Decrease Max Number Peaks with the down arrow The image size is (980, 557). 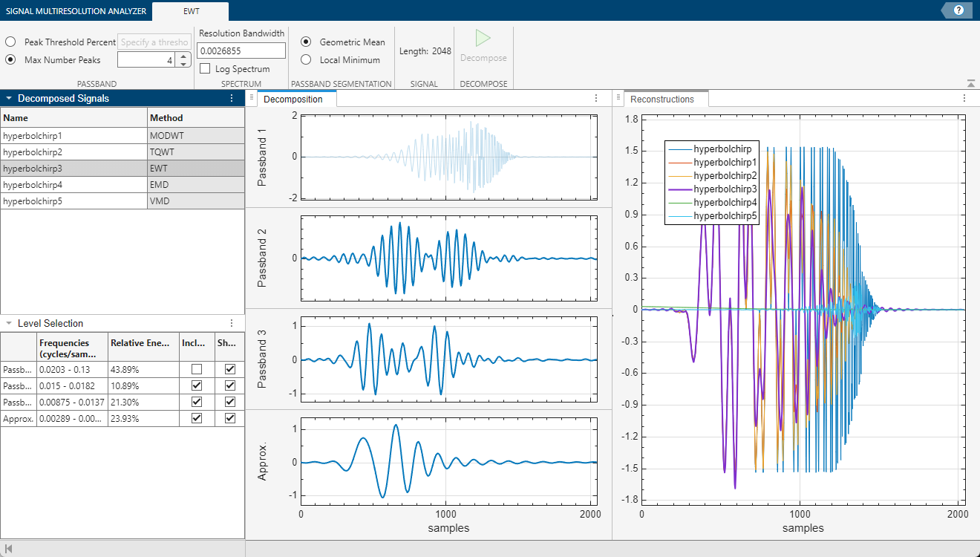tap(183, 64)
